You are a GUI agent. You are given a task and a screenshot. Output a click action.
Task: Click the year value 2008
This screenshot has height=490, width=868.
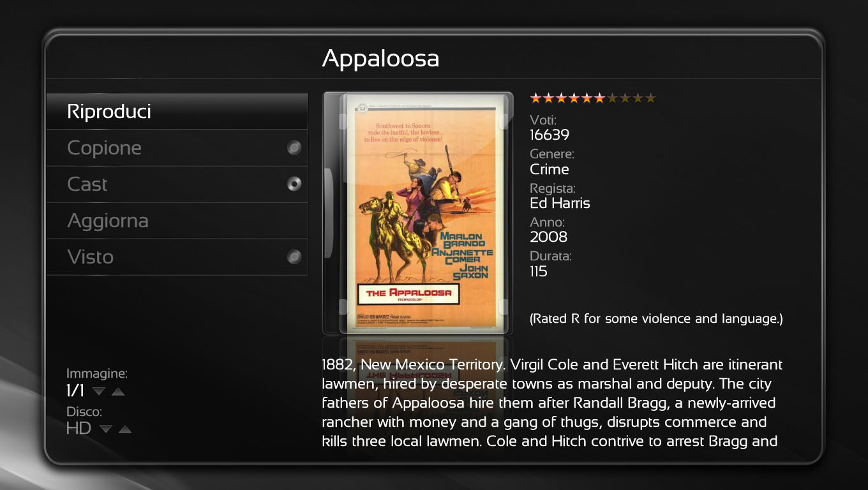(548, 237)
